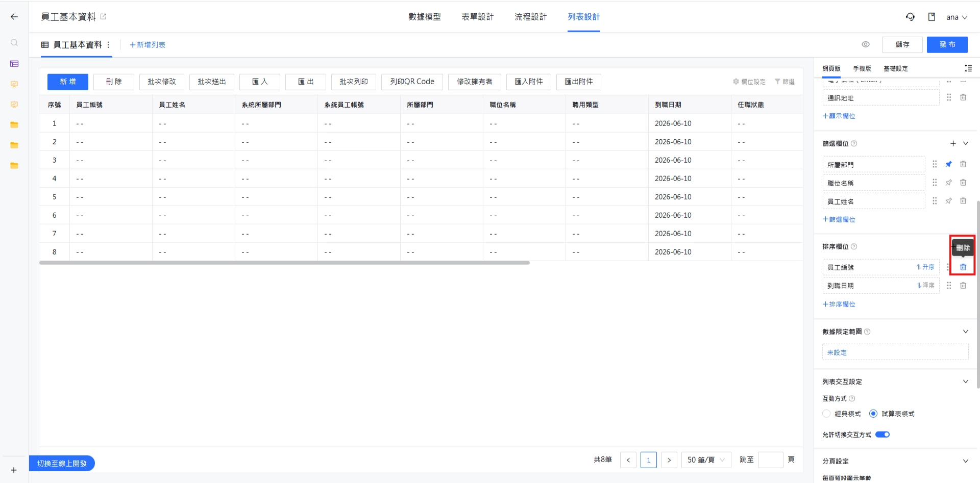Toggle 員工編號 sort order 升序
This screenshot has height=483, width=980.
click(x=925, y=267)
